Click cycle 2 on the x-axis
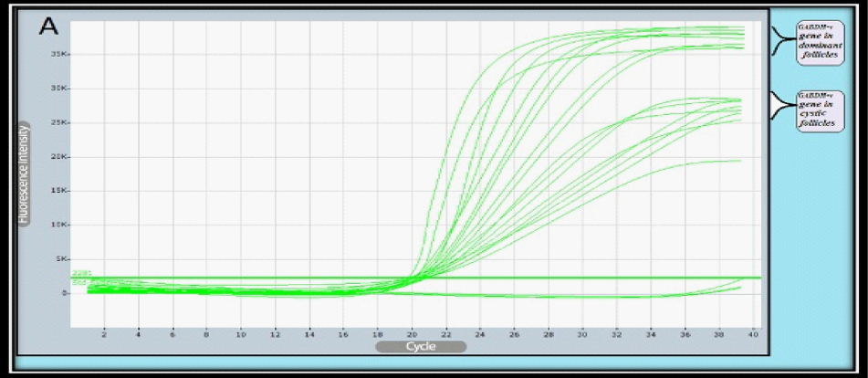 [x=104, y=335]
